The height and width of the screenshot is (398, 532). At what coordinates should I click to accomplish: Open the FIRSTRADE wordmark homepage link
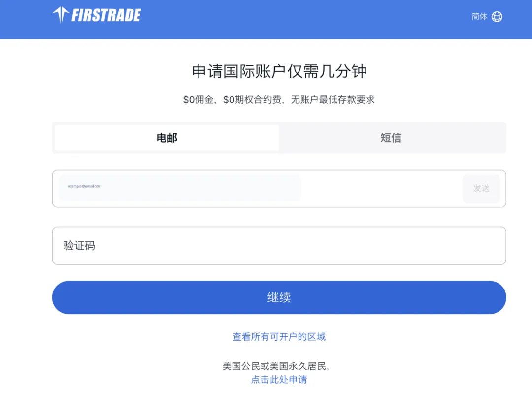click(x=106, y=15)
